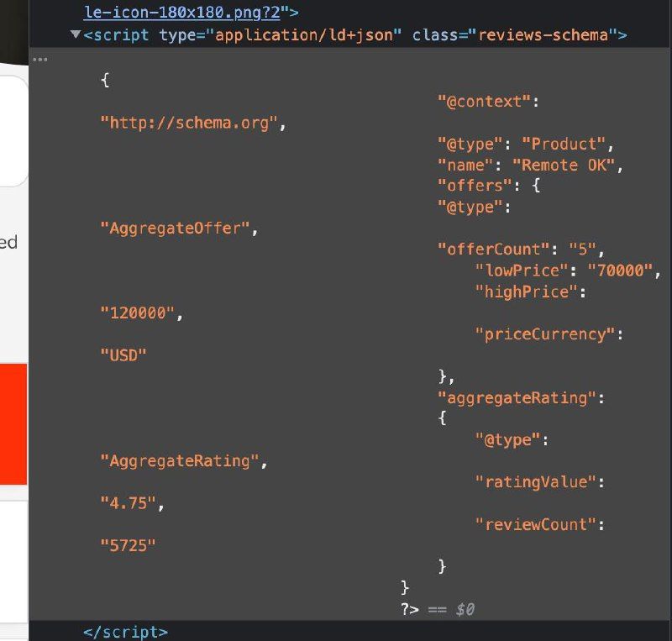Click the "Remote OK" name value
672x641 pixels.
coord(564,165)
